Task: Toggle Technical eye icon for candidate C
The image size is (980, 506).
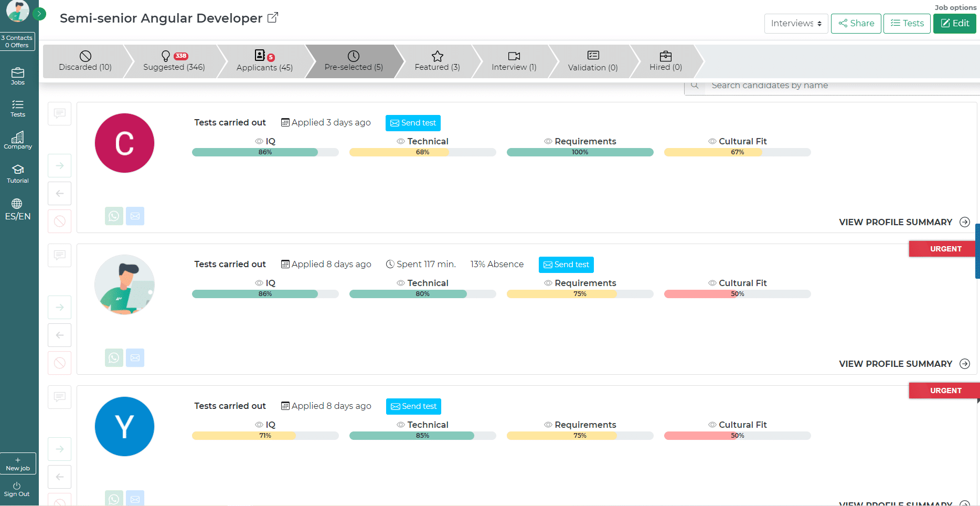Action: (x=401, y=141)
